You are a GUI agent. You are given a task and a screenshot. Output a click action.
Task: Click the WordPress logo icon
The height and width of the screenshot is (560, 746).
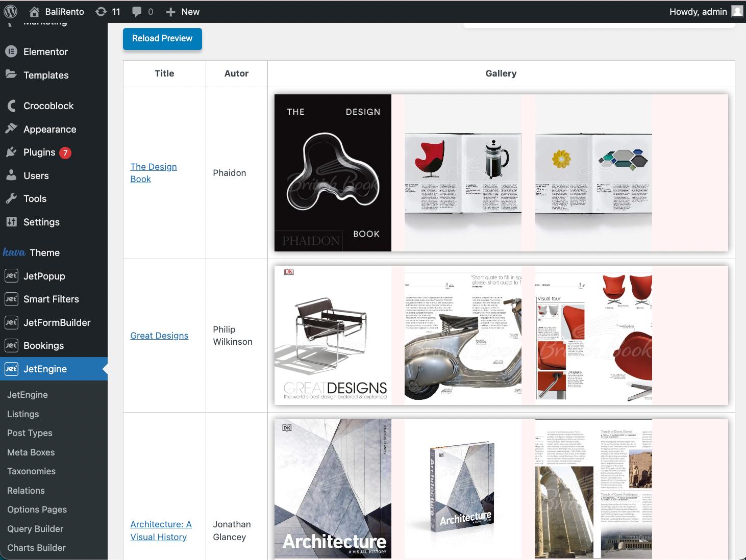click(x=11, y=11)
